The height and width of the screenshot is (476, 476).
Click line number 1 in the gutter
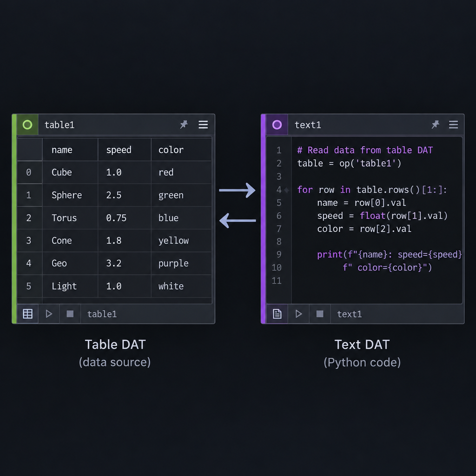pyautogui.click(x=279, y=150)
